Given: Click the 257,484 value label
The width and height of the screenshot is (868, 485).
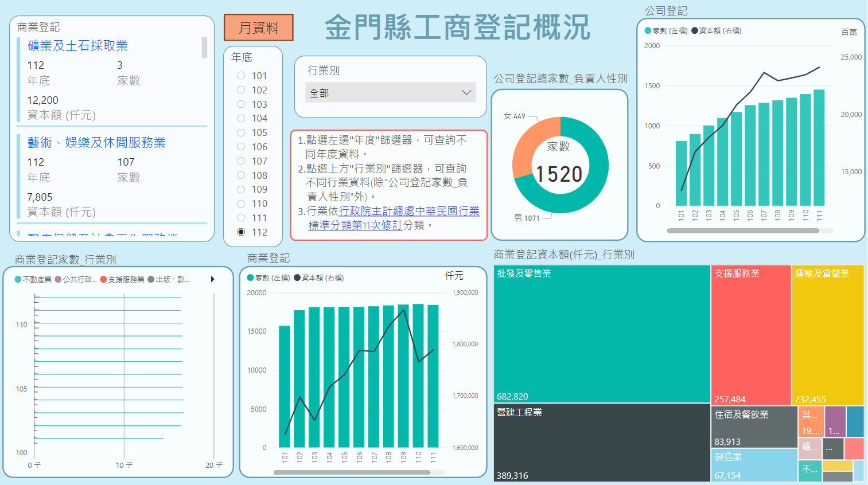Looking at the screenshot, I should (730, 400).
